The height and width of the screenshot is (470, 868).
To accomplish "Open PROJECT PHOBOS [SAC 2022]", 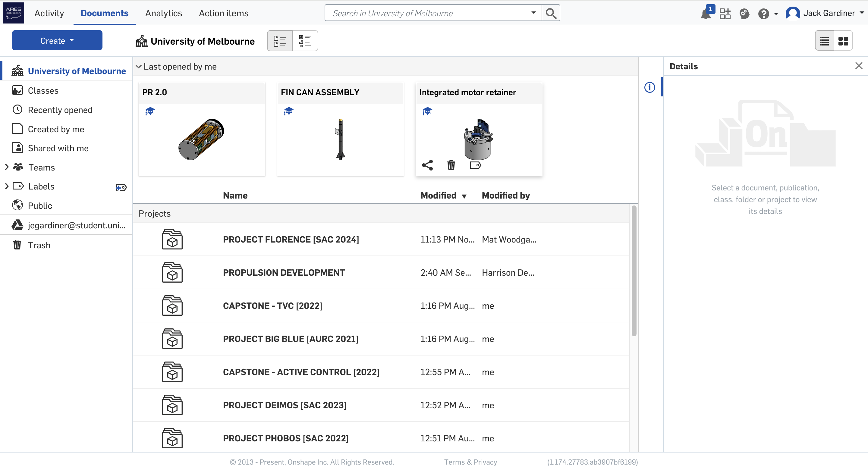I will pyautogui.click(x=286, y=438).
